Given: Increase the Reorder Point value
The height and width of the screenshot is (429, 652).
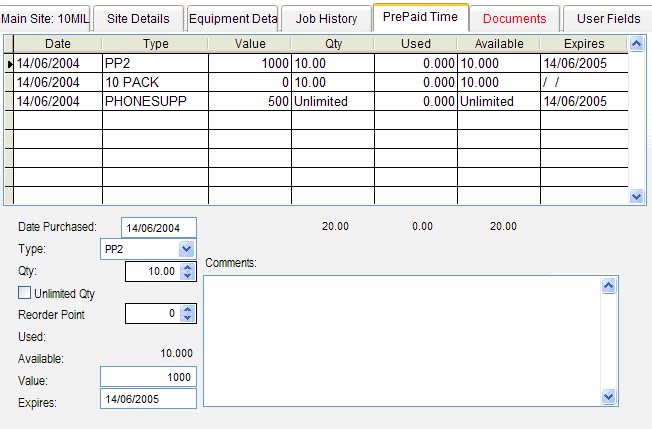Looking at the screenshot, I should click(x=186, y=310).
